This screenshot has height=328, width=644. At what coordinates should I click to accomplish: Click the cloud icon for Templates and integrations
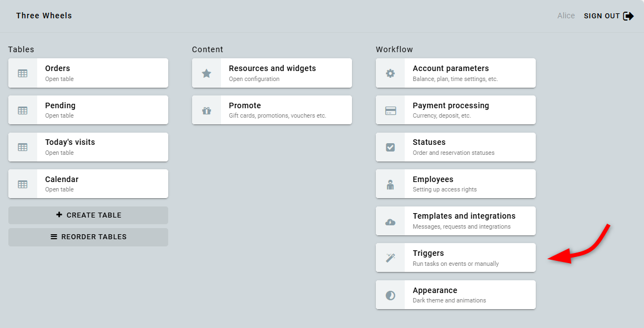click(390, 221)
